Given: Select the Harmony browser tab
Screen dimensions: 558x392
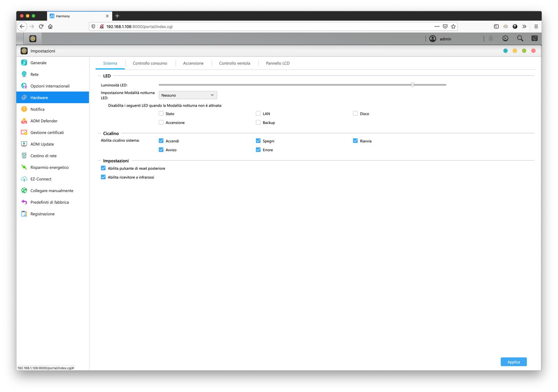Looking at the screenshot, I should coord(79,16).
